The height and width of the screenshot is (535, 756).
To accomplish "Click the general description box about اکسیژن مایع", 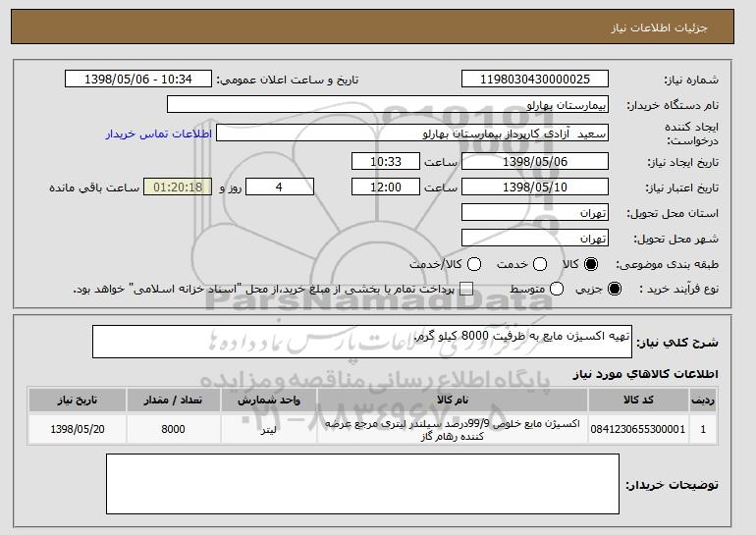I will (x=362, y=342).
